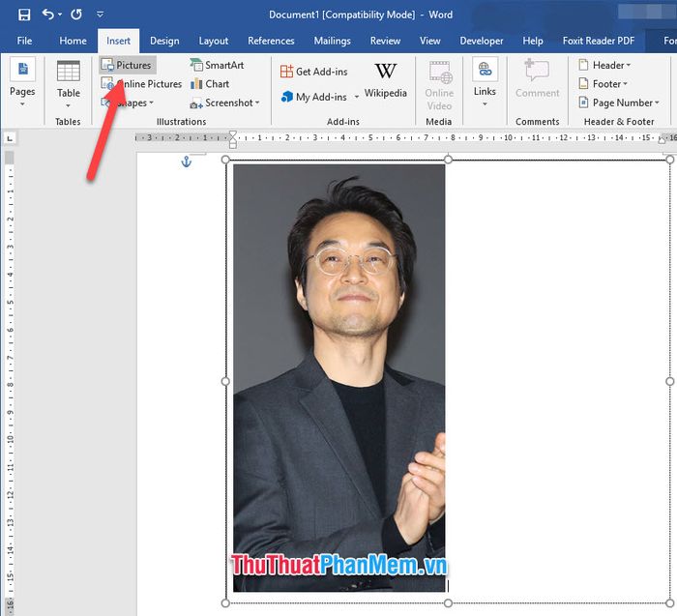Viewport: 677px width, 616px height.
Task: Open the Developer tab
Action: tap(482, 41)
